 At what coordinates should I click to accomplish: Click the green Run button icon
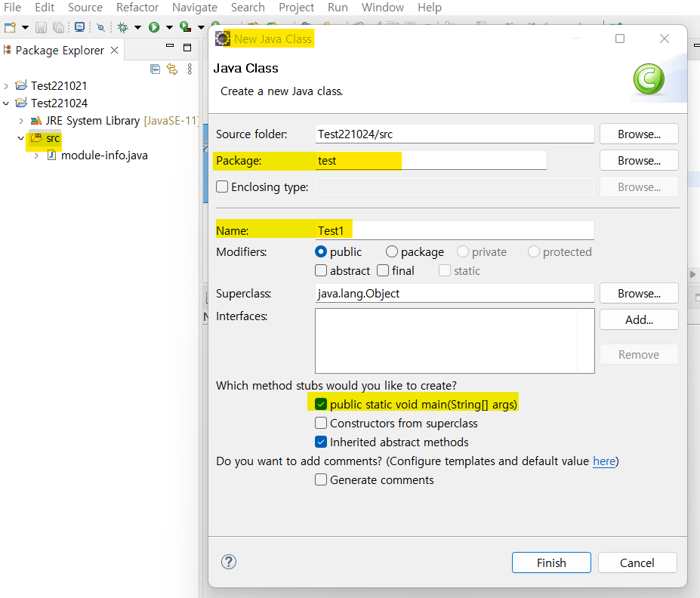click(154, 28)
